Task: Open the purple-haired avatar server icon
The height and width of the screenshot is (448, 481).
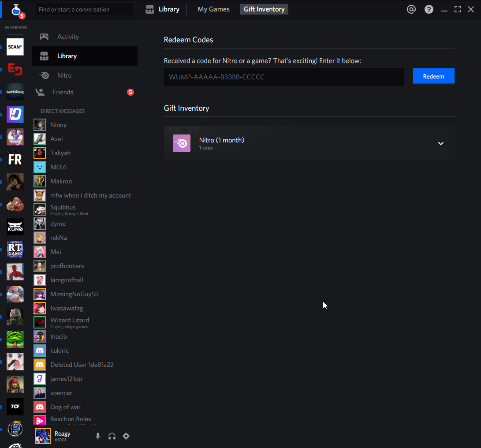Action: (15, 137)
